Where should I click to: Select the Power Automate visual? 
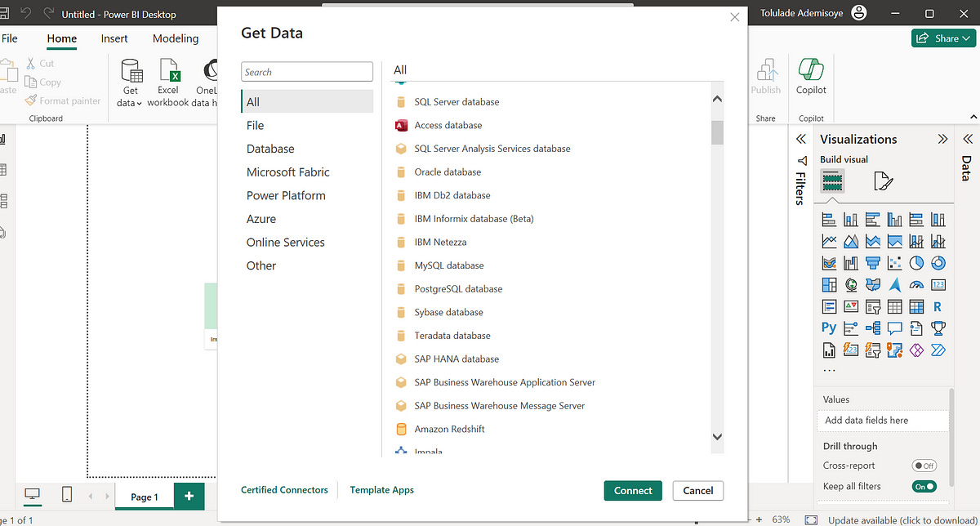tap(938, 350)
